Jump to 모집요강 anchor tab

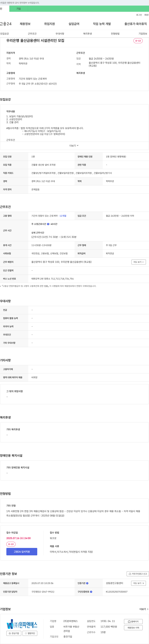point(5,33)
